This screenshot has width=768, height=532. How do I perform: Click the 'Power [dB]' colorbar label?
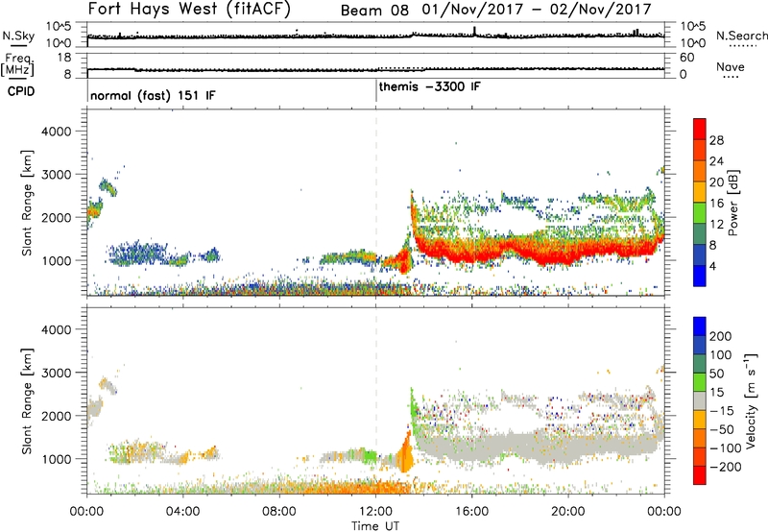pyautogui.click(x=733, y=203)
